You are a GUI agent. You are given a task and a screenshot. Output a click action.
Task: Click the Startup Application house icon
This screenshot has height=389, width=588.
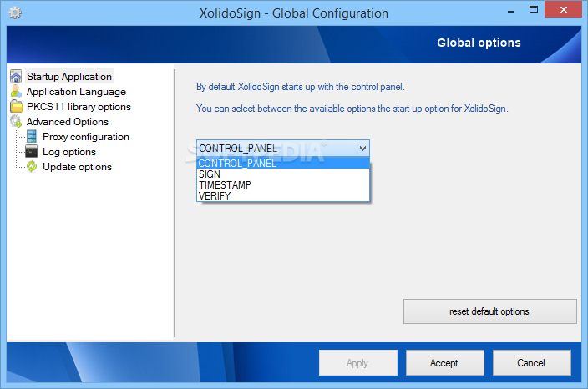coord(16,77)
